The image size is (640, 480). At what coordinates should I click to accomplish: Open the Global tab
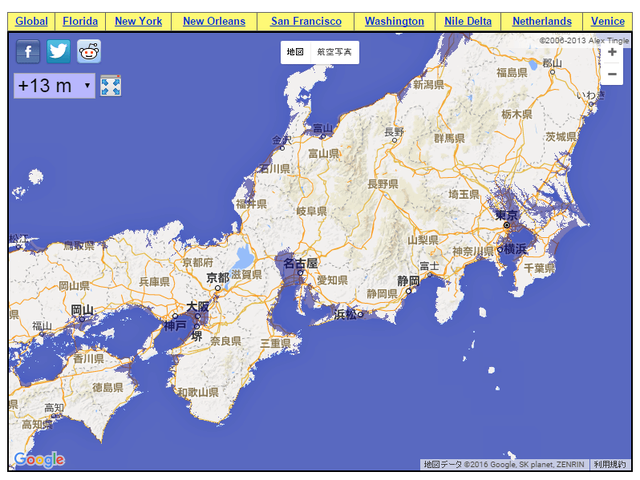click(x=31, y=21)
